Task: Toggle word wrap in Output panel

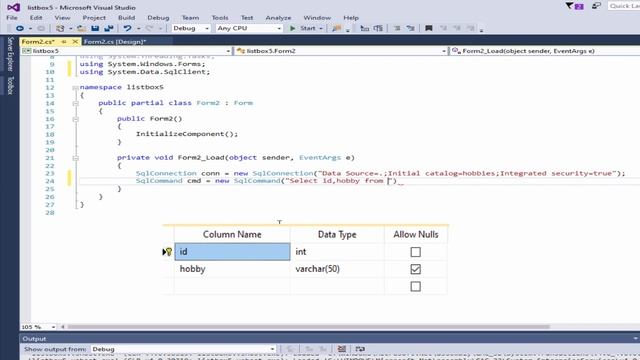Action: coord(360,349)
